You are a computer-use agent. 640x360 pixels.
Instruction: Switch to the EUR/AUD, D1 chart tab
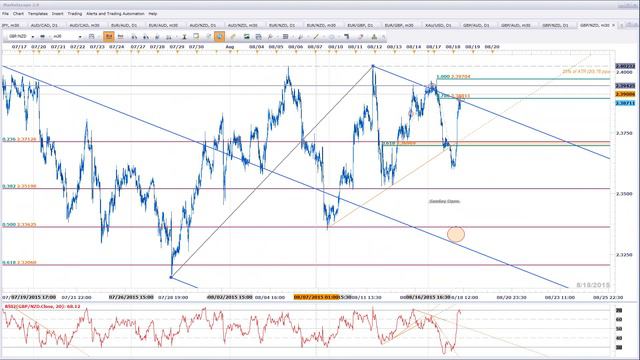[x=124, y=25]
